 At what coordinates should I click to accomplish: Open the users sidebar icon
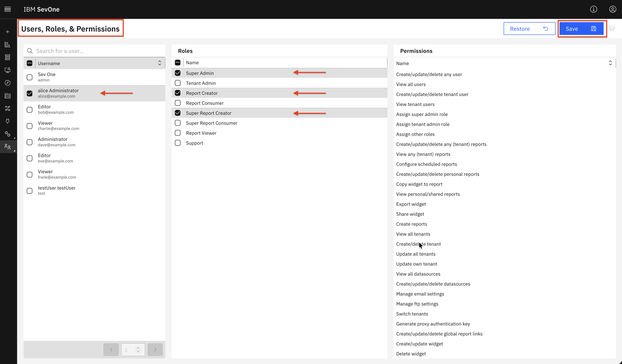coord(8,147)
